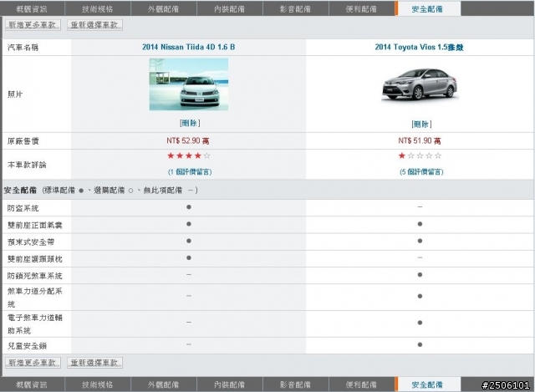Click Toyota's 預束式安全帶 dot
This screenshot has height=392, width=535.
click(x=420, y=241)
